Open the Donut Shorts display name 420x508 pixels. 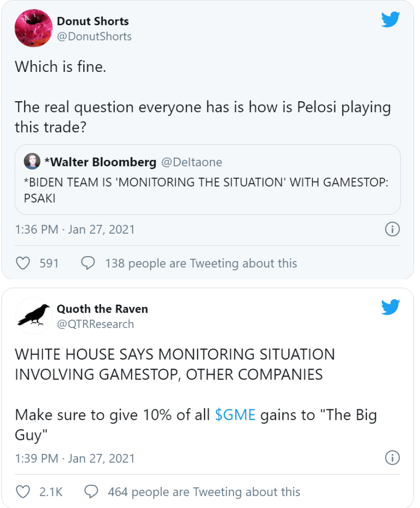click(93, 21)
